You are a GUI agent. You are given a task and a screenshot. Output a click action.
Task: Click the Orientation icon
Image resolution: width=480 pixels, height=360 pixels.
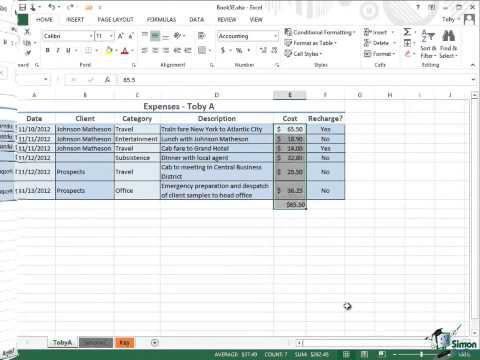(178, 35)
